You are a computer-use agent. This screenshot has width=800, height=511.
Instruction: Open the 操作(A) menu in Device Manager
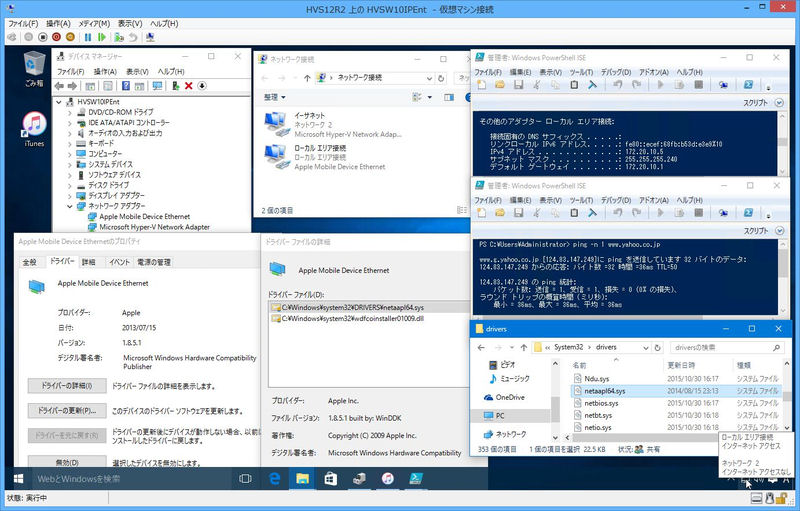[x=105, y=71]
